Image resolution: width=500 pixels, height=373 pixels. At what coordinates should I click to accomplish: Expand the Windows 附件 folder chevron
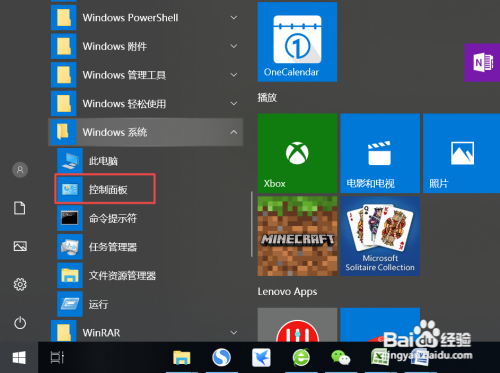coord(234,46)
